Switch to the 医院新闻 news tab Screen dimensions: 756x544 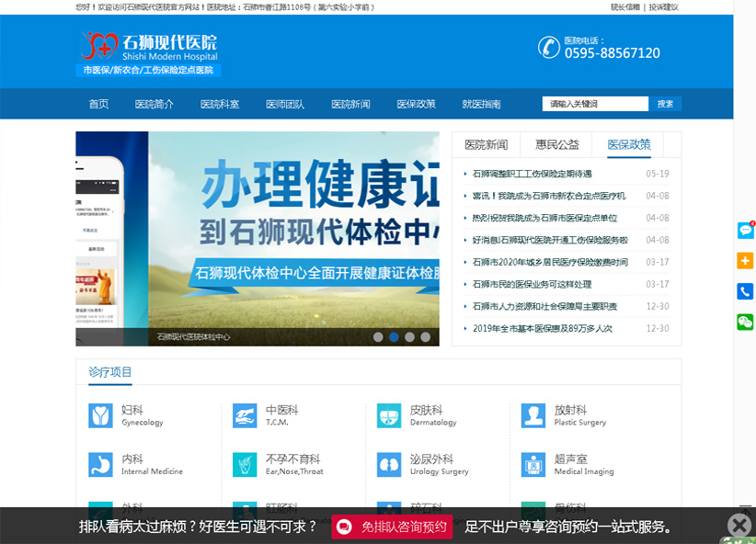pos(486,145)
